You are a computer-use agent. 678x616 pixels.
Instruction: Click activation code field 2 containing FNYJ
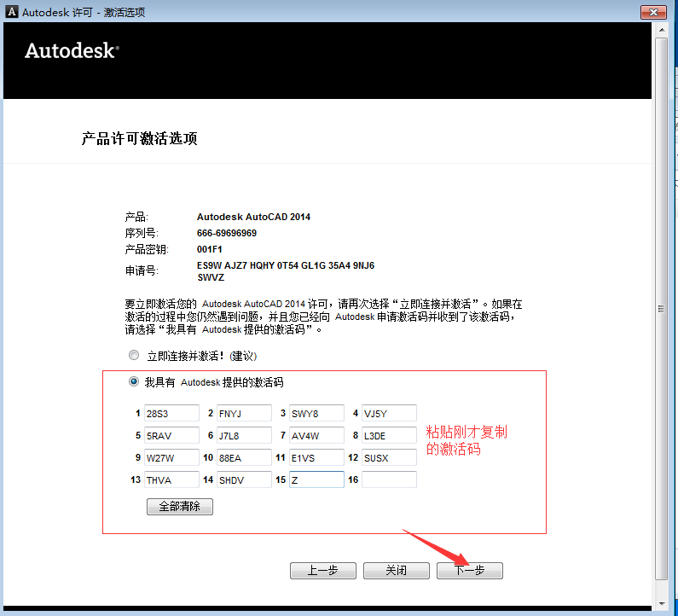(x=244, y=414)
